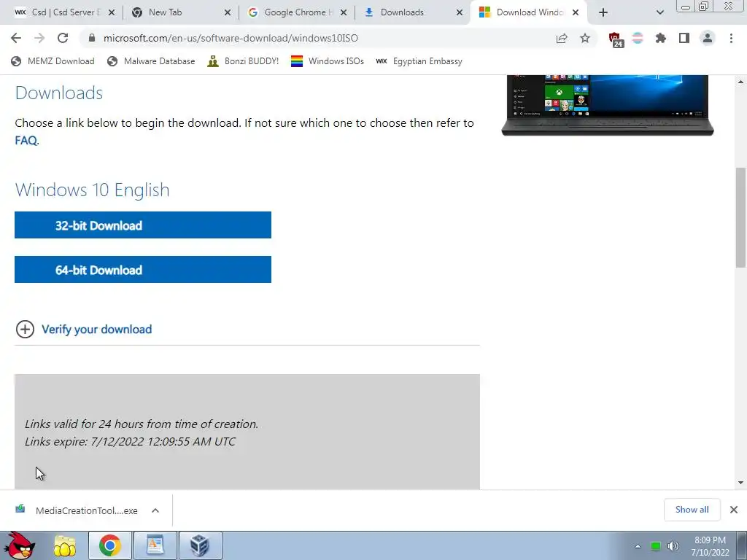The height and width of the screenshot is (560, 747).
Task: Open the Angry Birds start button
Action: point(19,545)
